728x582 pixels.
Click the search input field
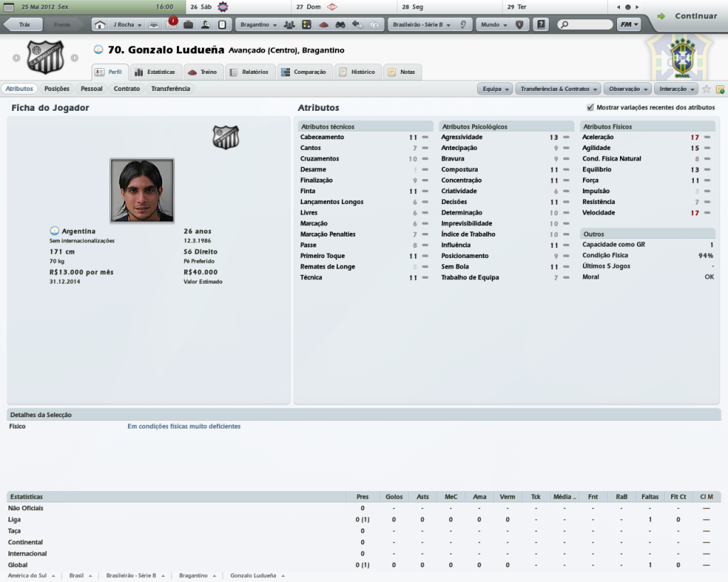point(585,25)
